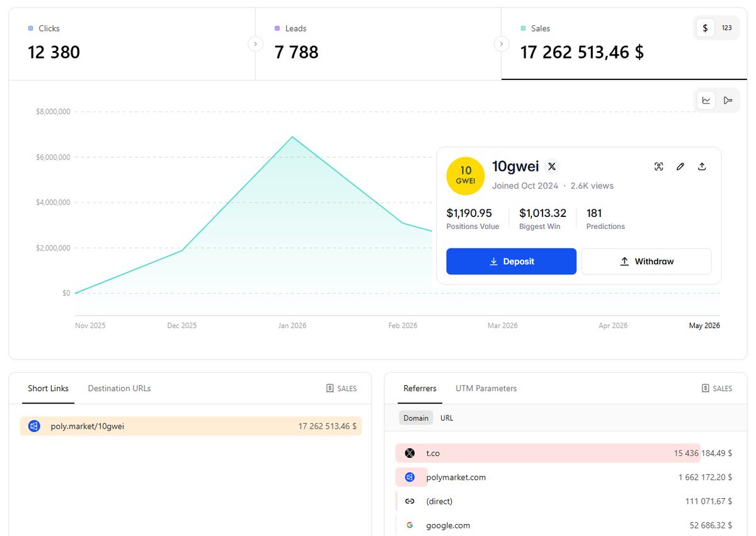This screenshot has height=536, width=756.
Task: Click the 15 436 184,49 $ t.co value
Action: pyautogui.click(x=702, y=453)
